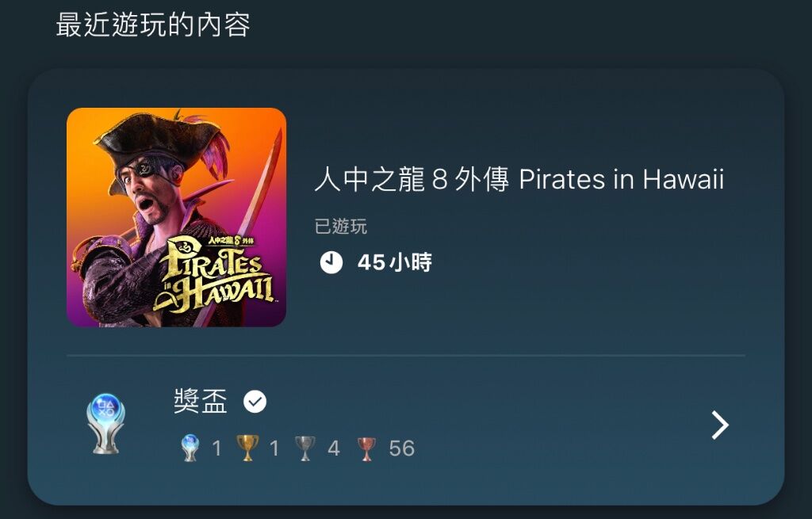Click the 已遊玩 status label
Image resolution: width=812 pixels, height=519 pixels.
(341, 226)
